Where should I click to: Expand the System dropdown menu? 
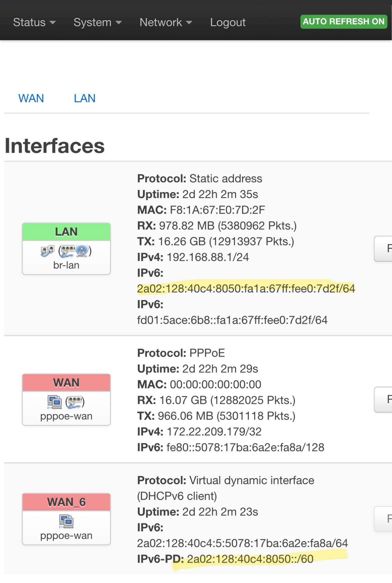pos(98,22)
